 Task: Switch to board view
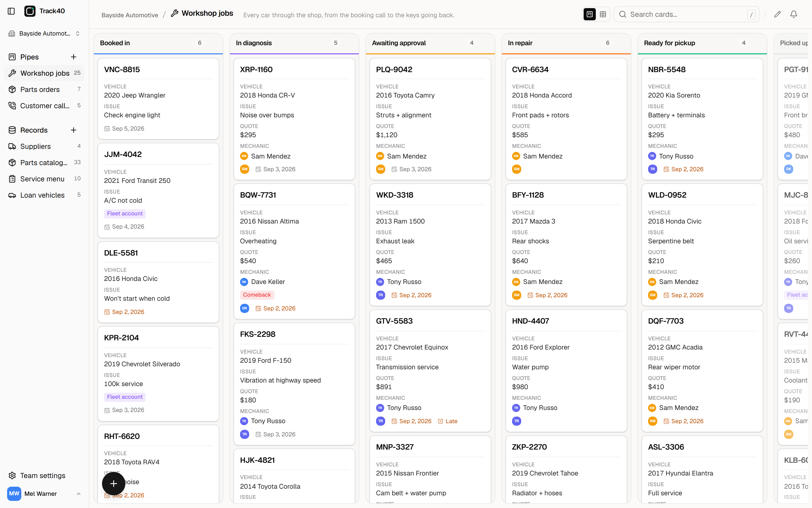[x=589, y=14]
